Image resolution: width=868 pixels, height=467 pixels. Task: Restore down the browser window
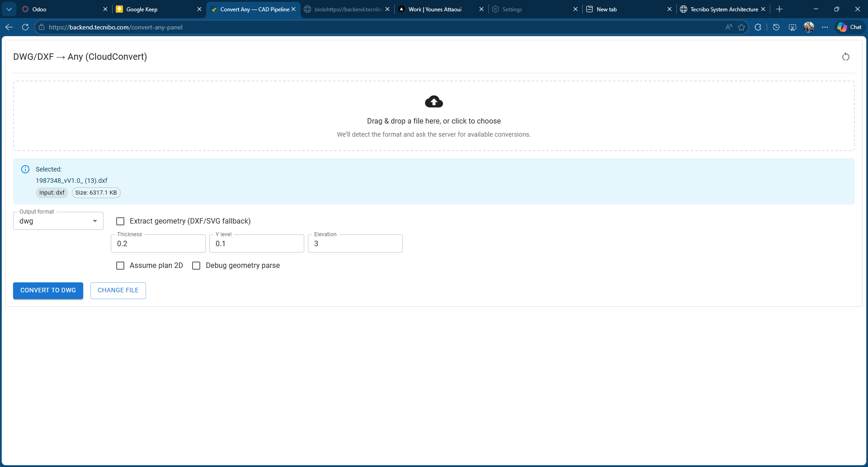pyautogui.click(x=837, y=9)
